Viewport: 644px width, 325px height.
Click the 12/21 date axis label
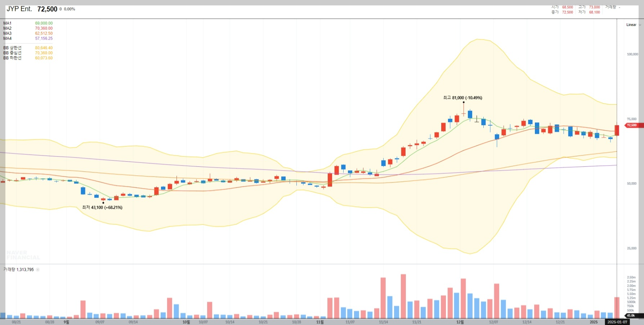pos(560,322)
